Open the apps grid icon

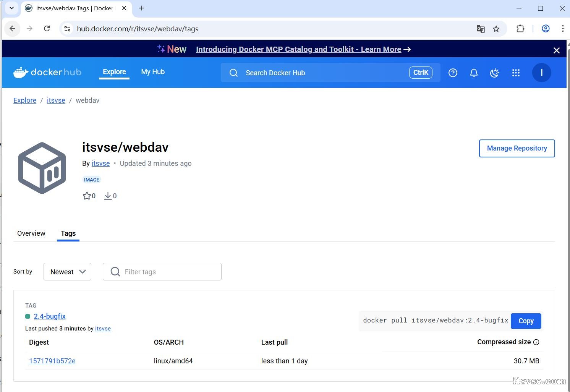tap(516, 73)
